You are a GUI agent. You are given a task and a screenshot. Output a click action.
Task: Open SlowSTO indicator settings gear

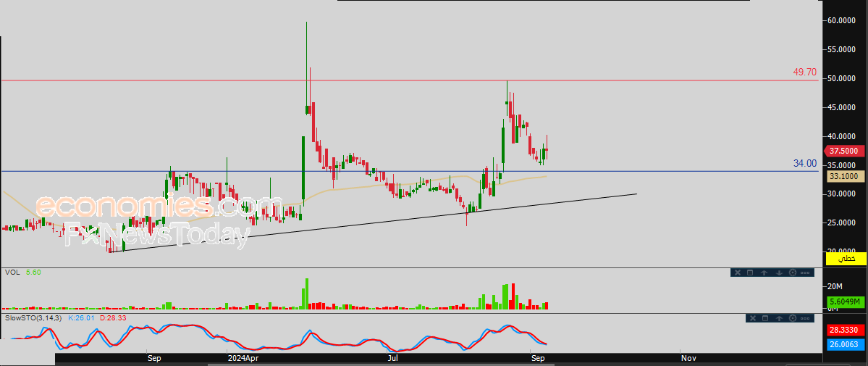(x=793, y=317)
